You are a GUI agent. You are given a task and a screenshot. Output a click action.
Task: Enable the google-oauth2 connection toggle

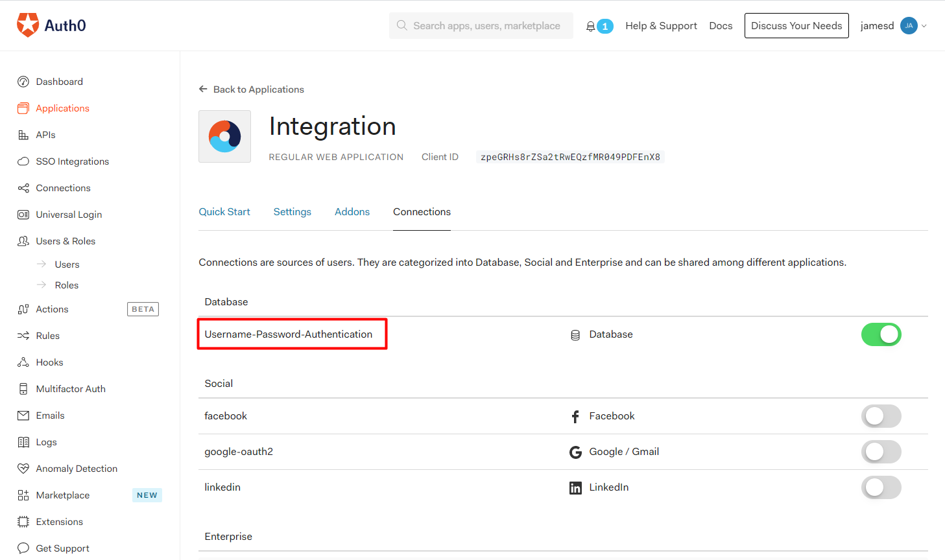click(881, 452)
